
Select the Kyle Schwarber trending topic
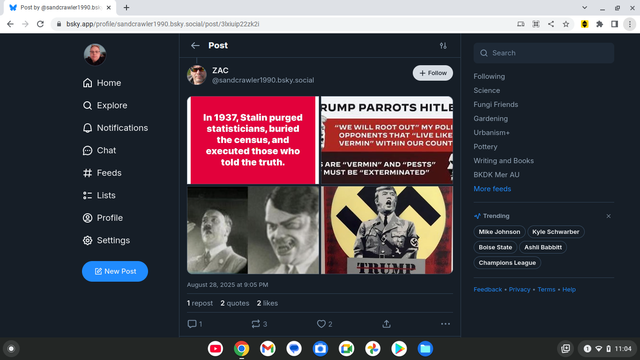click(556, 232)
